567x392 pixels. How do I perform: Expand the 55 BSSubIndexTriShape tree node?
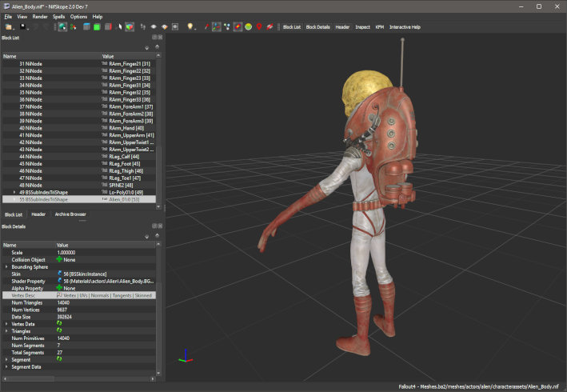[x=14, y=200]
